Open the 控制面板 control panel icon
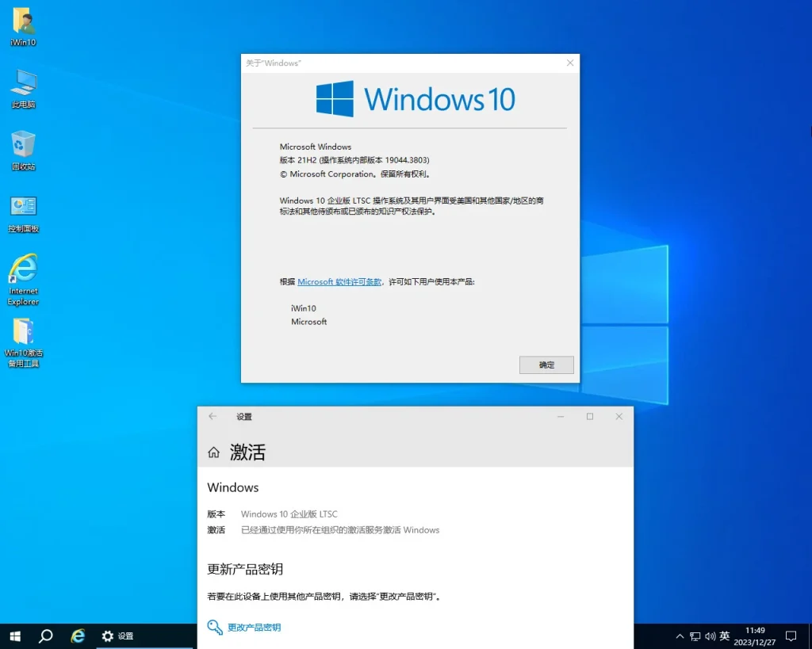The height and width of the screenshot is (649, 812). click(23, 214)
